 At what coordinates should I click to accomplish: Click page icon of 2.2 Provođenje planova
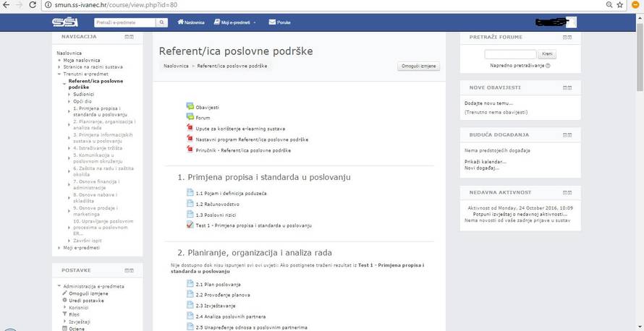tap(190, 294)
